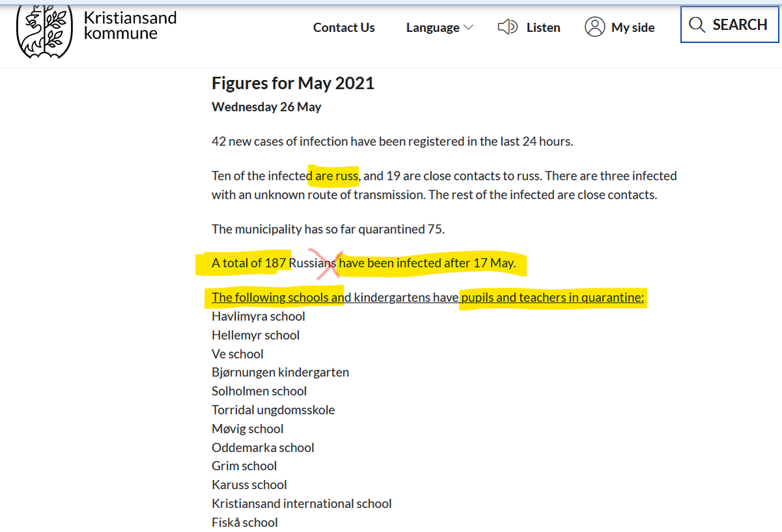Select Grim school in the list
Image resolution: width=782 pixels, height=532 pixels.
coord(244,466)
